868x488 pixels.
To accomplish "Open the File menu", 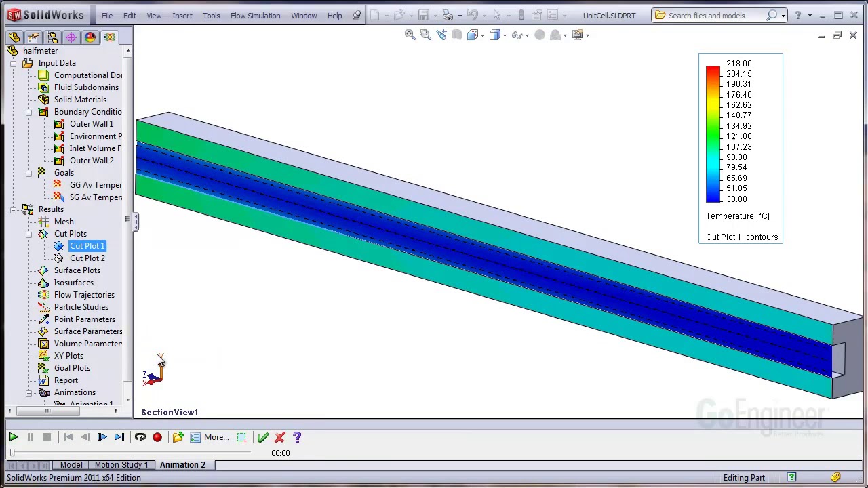I will pos(107,16).
